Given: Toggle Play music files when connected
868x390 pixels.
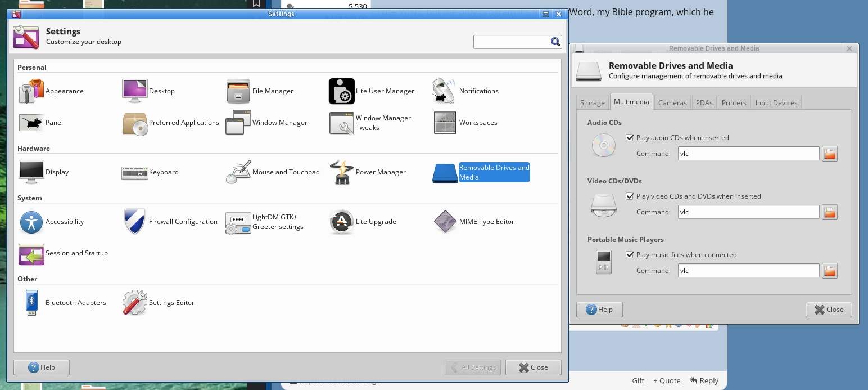Looking at the screenshot, I should (630, 255).
